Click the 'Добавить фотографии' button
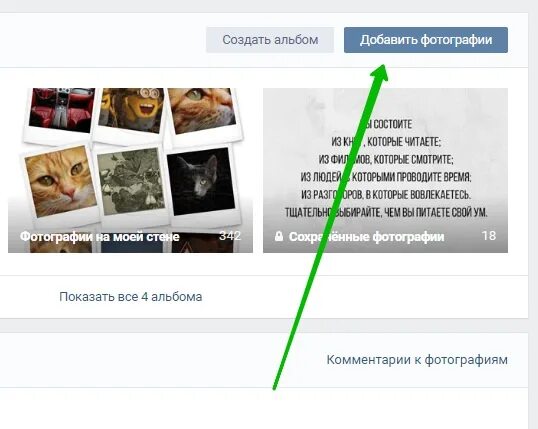 click(426, 40)
